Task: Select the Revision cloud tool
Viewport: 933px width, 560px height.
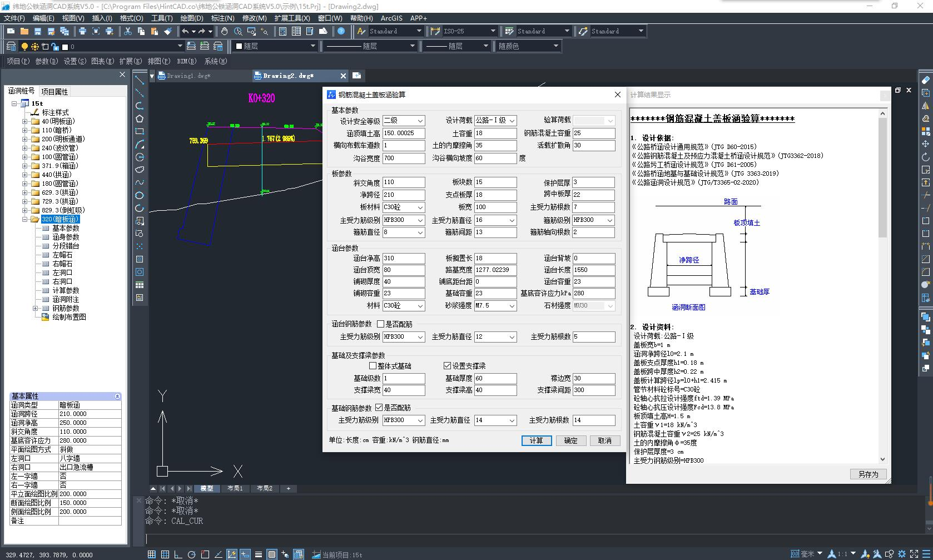Action: pos(140,170)
